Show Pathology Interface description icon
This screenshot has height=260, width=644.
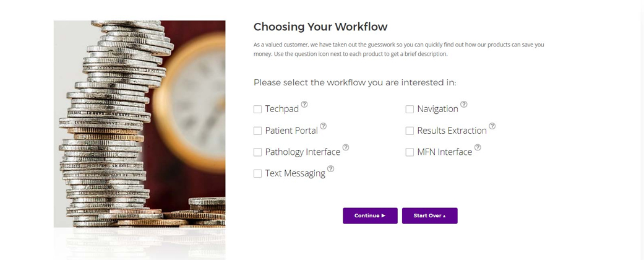point(346,147)
